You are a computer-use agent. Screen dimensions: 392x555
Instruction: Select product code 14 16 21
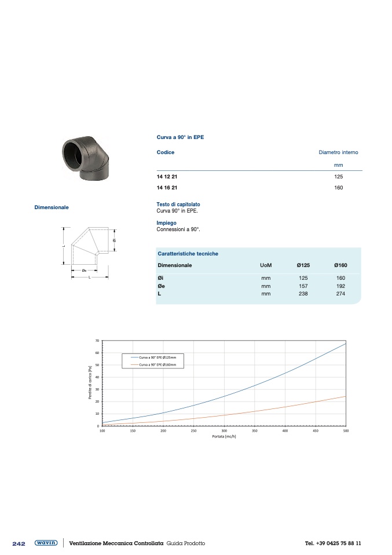[x=167, y=188]
